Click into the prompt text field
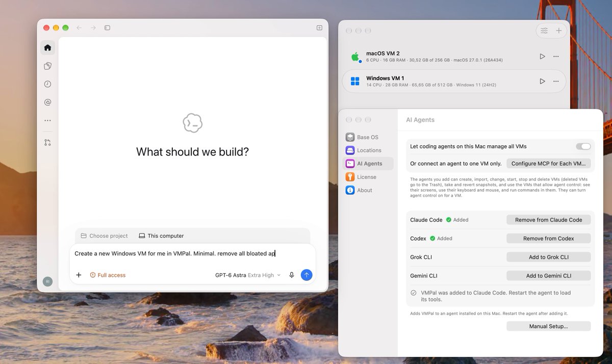 [x=192, y=253]
